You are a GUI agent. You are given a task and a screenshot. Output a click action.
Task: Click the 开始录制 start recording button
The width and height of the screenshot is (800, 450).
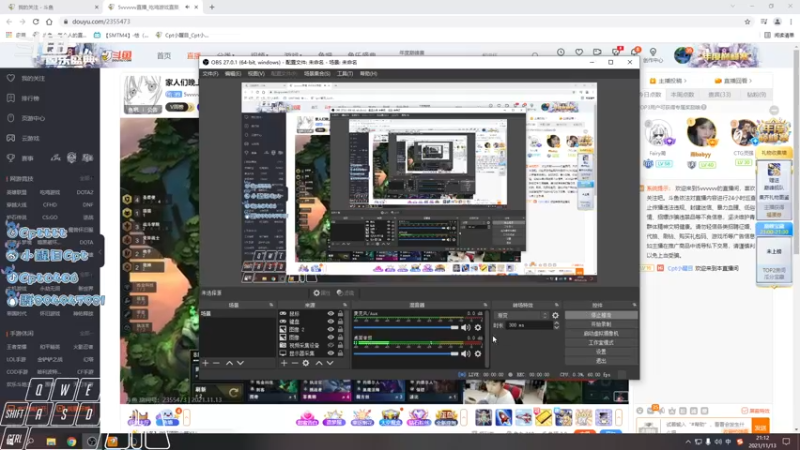[601, 324]
